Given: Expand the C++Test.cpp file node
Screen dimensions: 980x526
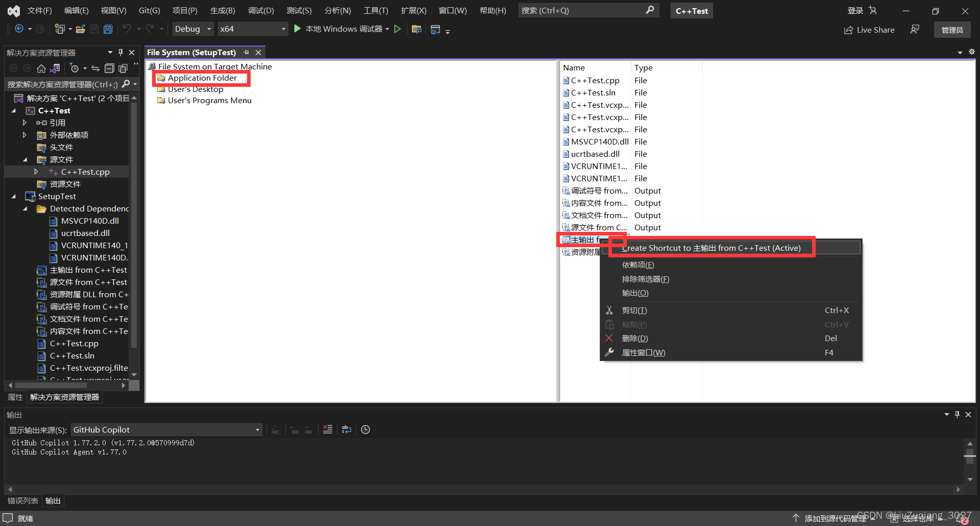Looking at the screenshot, I should pyautogui.click(x=36, y=172).
